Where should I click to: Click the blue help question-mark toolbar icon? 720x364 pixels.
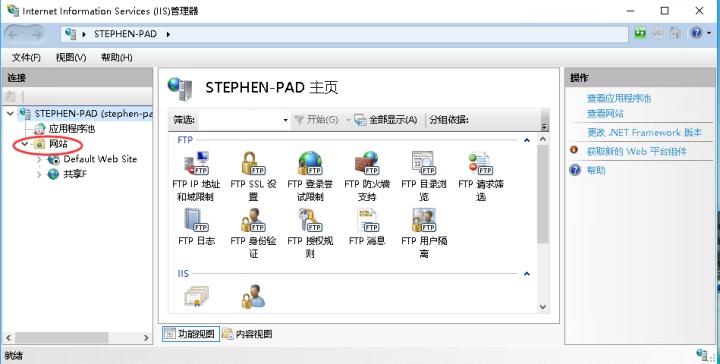696,33
